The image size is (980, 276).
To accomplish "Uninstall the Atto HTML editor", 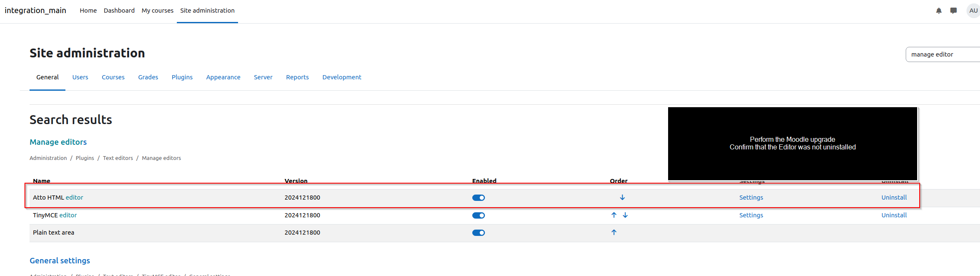I will tap(894, 198).
